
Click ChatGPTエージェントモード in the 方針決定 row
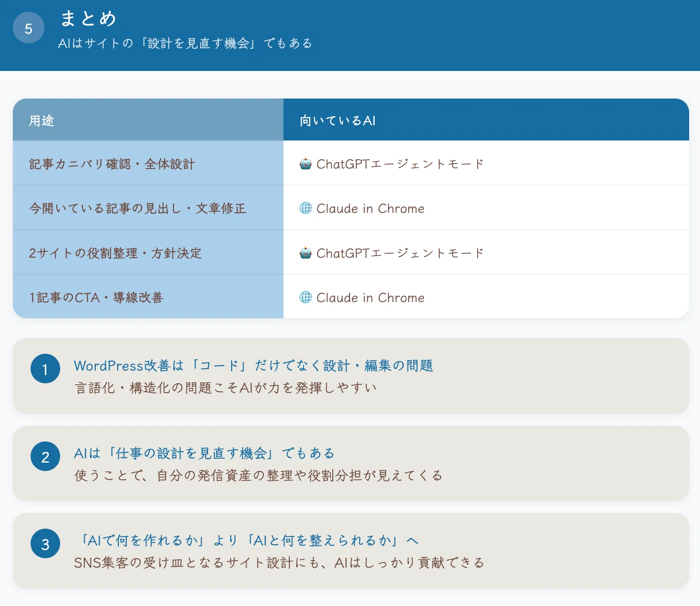[400, 253]
